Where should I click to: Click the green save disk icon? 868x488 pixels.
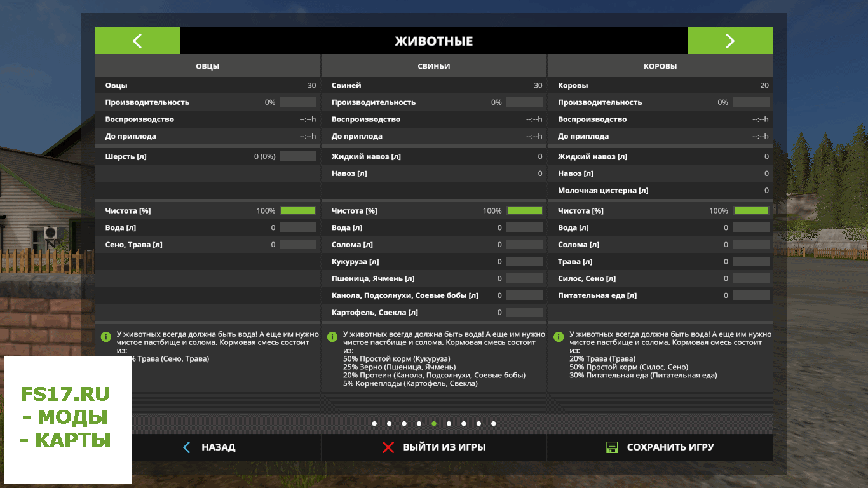click(x=612, y=447)
